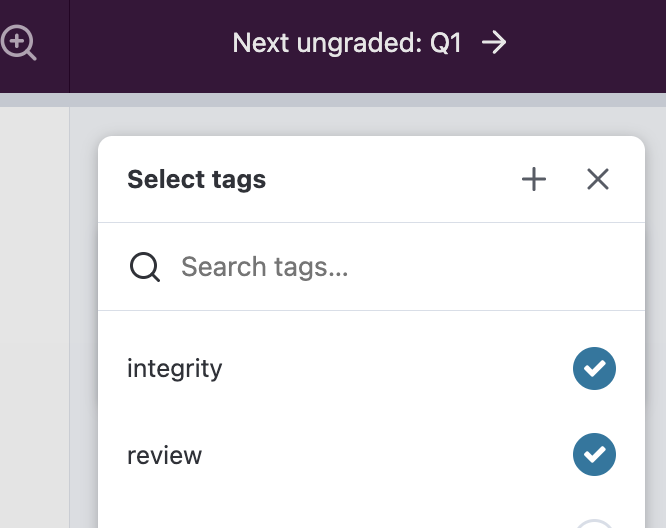Viewport: 666px width, 528px height.
Task: Add a new tag with plus icon
Action: pos(534,180)
